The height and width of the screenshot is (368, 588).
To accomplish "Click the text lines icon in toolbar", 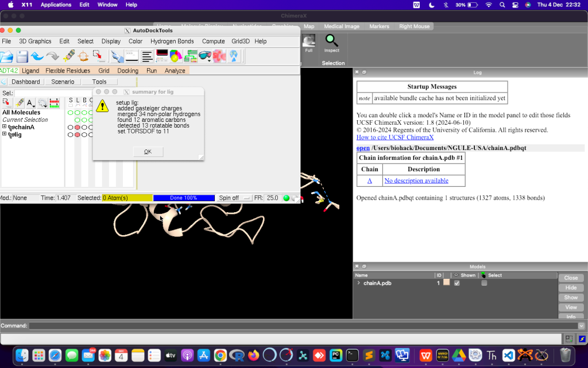I will point(148,56).
